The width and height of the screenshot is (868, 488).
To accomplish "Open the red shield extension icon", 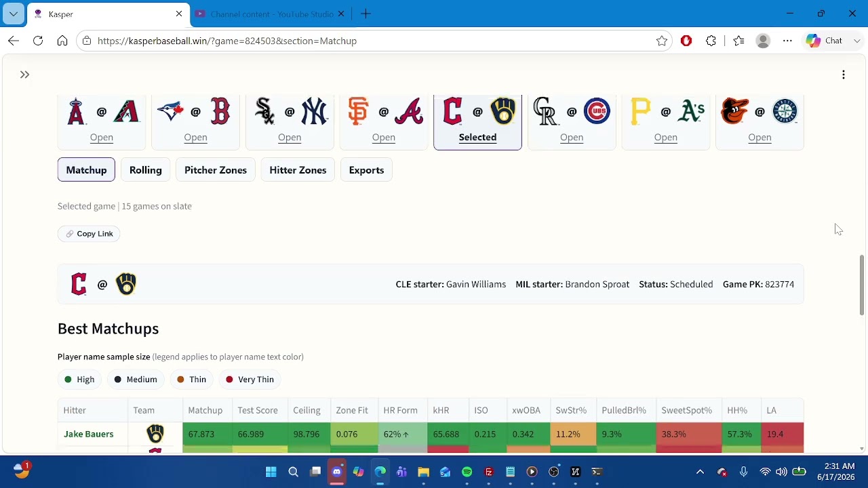I will click(x=686, y=41).
